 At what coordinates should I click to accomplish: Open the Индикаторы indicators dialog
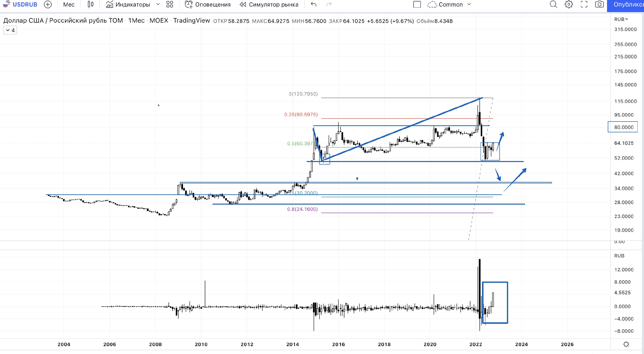[x=128, y=5]
